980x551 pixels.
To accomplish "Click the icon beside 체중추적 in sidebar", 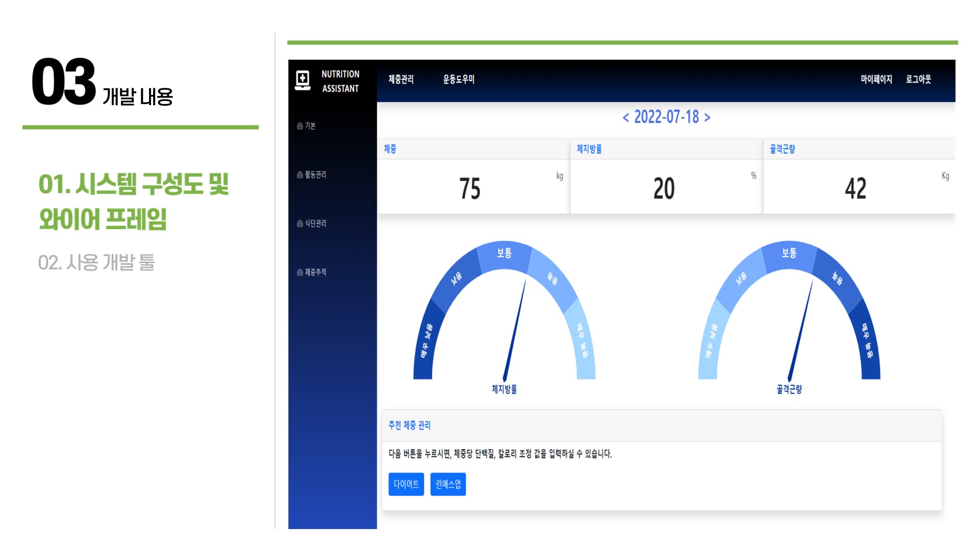I will [300, 272].
